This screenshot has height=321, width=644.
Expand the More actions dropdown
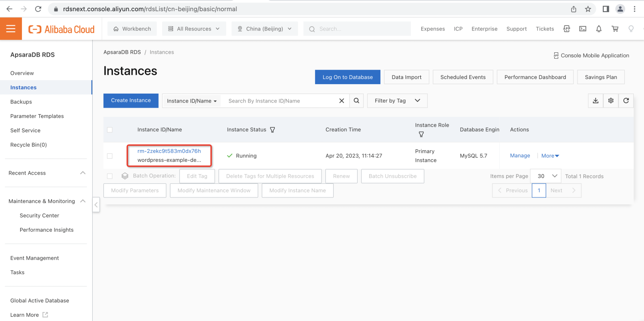coord(550,155)
